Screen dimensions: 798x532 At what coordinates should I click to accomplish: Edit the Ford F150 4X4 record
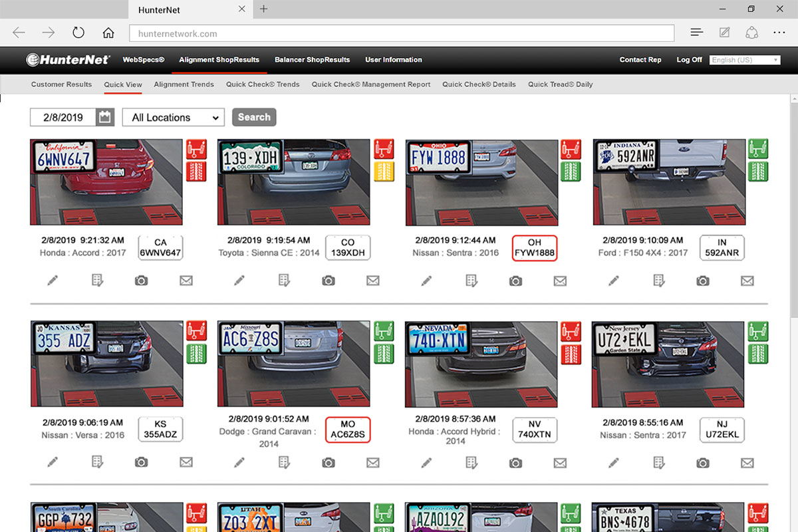coord(614,281)
